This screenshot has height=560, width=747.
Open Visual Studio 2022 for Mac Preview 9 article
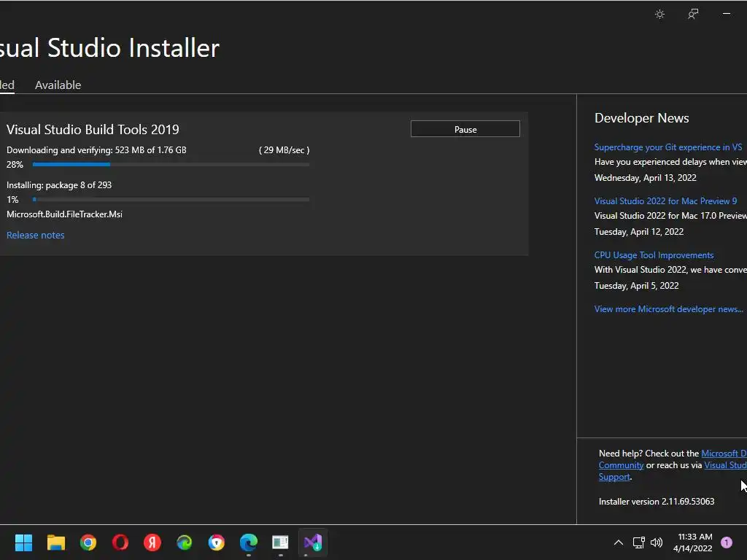665,201
